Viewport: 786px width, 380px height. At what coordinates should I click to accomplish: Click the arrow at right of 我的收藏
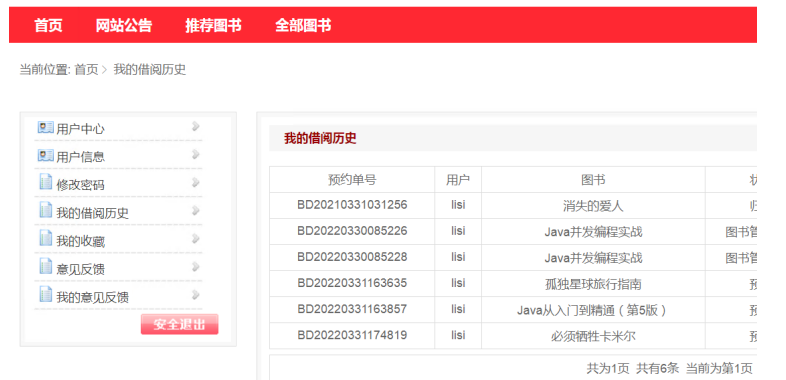195,239
